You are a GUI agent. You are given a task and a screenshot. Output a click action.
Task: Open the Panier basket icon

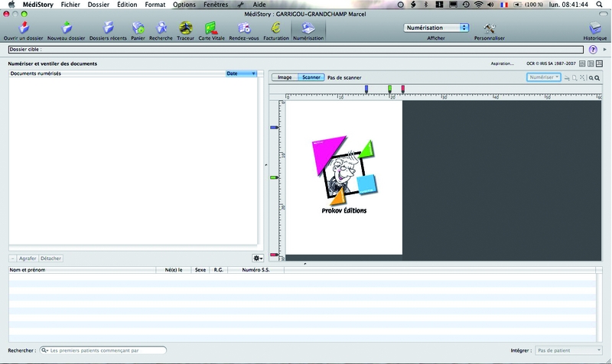138,29
